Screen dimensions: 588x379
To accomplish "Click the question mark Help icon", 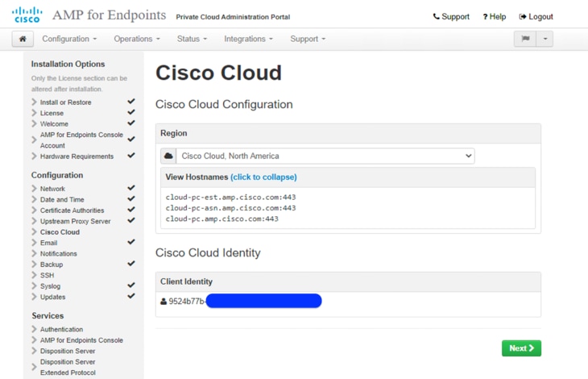I will (485, 17).
